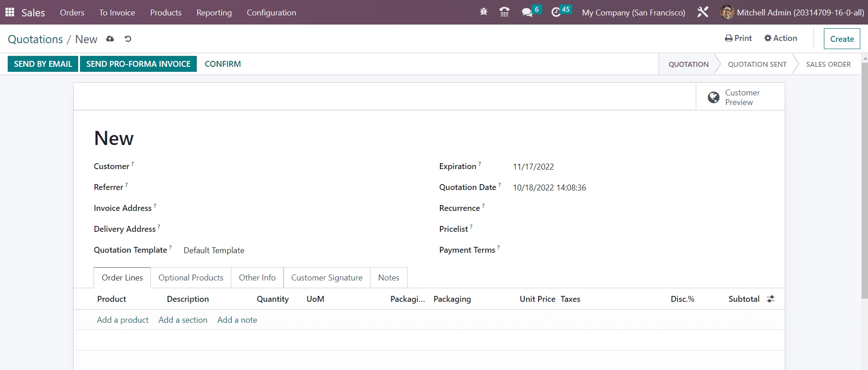
Task: Click the Send by Email button
Action: 43,64
